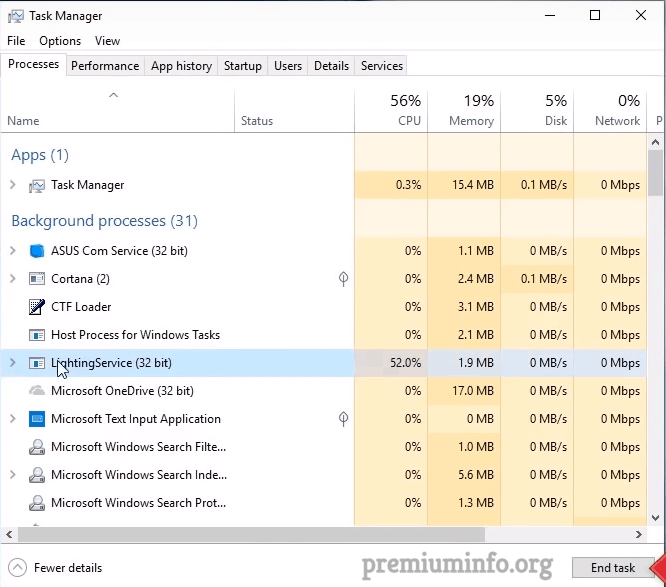Expand the Microsoft Windows Search Indexer entry
Image resolution: width=666 pixels, height=587 pixels.
click(13, 474)
